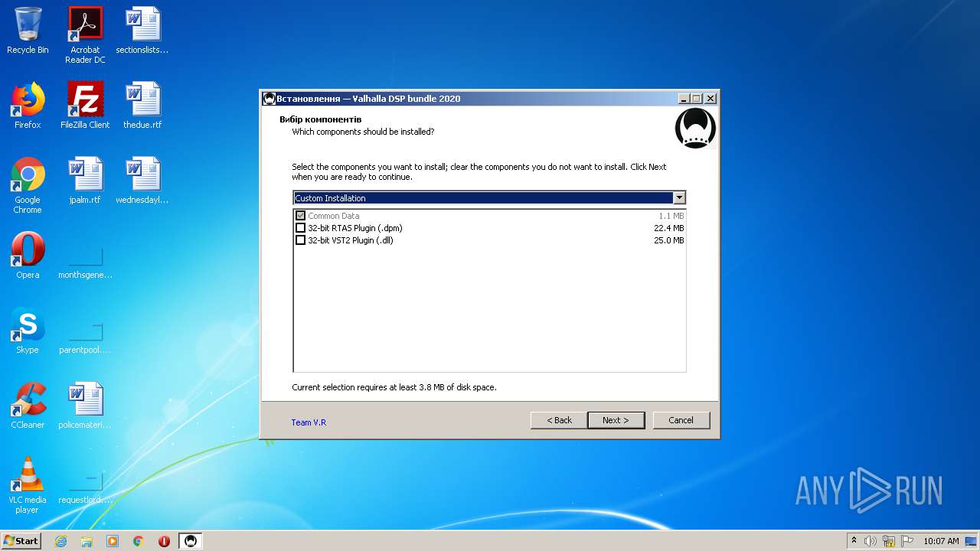The image size is (980, 551).
Task: Go back with the Back button
Action: point(559,420)
